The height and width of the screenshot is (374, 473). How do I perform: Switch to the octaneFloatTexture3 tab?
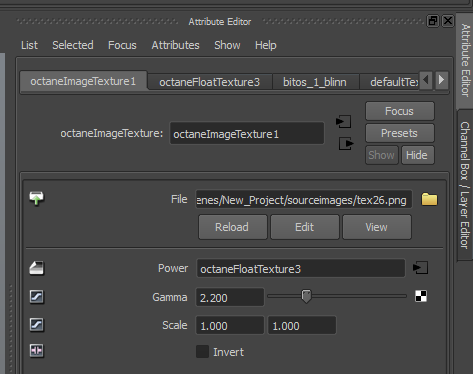209,82
